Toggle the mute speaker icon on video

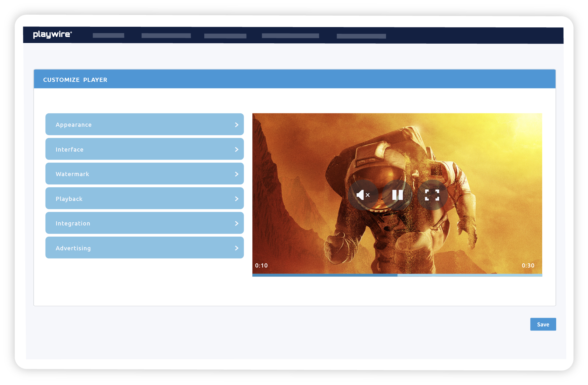pyautogui.click(x=363, y=195)
